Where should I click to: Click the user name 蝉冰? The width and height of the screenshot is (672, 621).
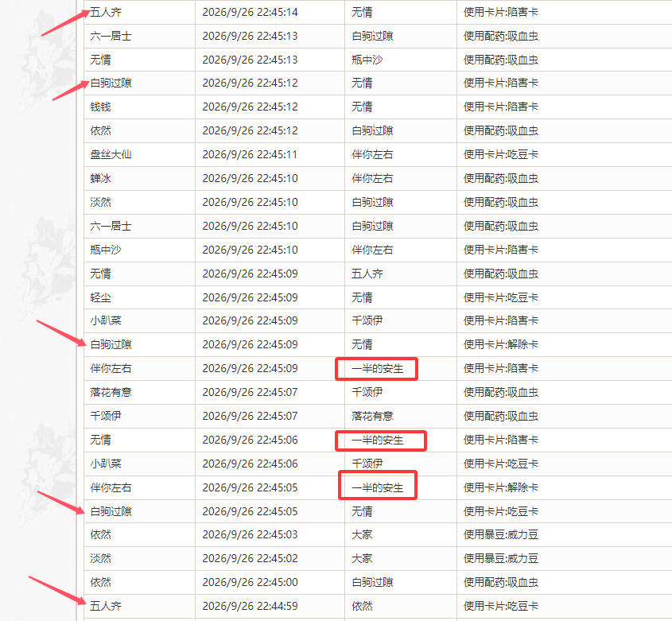click(x=100, y=178)
